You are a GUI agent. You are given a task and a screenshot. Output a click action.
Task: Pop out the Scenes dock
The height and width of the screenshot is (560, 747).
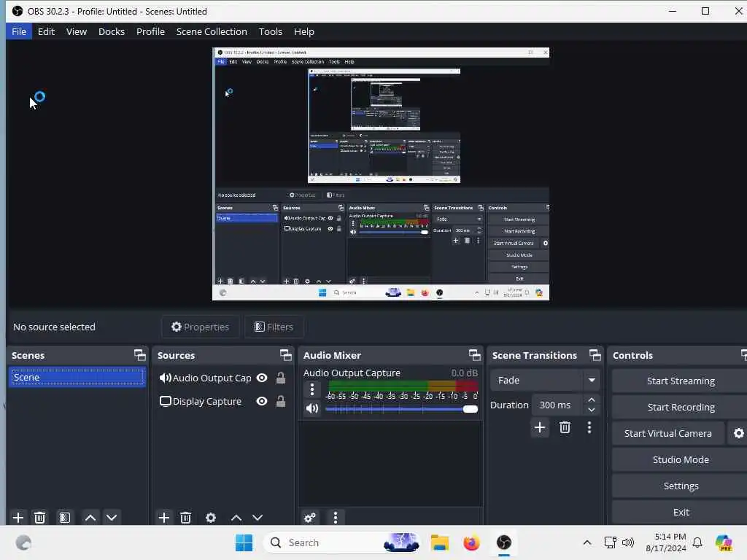click(x=139, y=355)
